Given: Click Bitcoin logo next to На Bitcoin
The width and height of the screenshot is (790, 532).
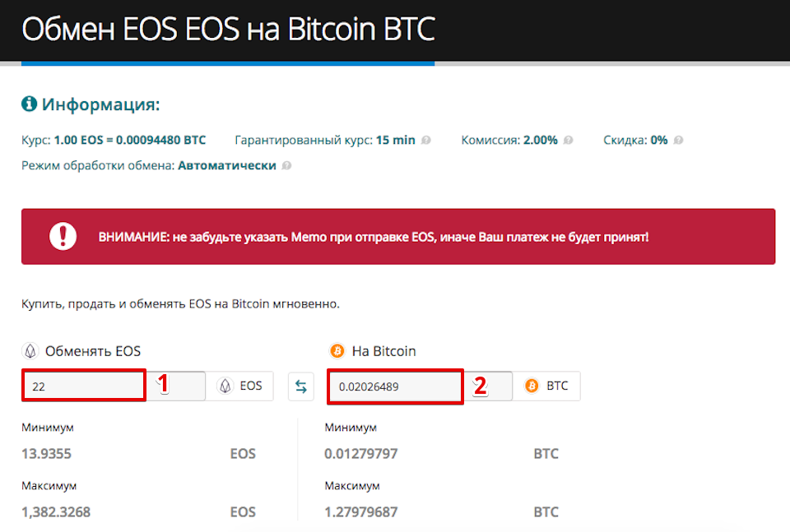Looking at the screenshot, I should click(337, 351).
